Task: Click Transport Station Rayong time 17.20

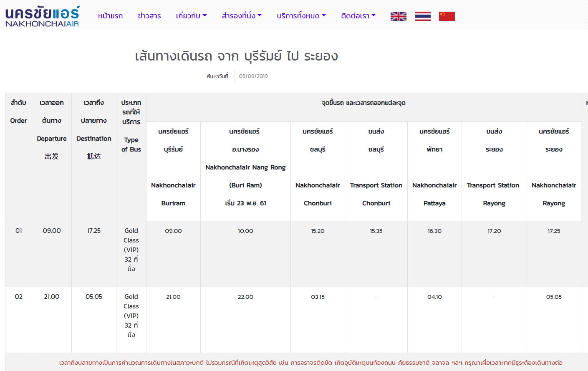Action: coord(494,231)
